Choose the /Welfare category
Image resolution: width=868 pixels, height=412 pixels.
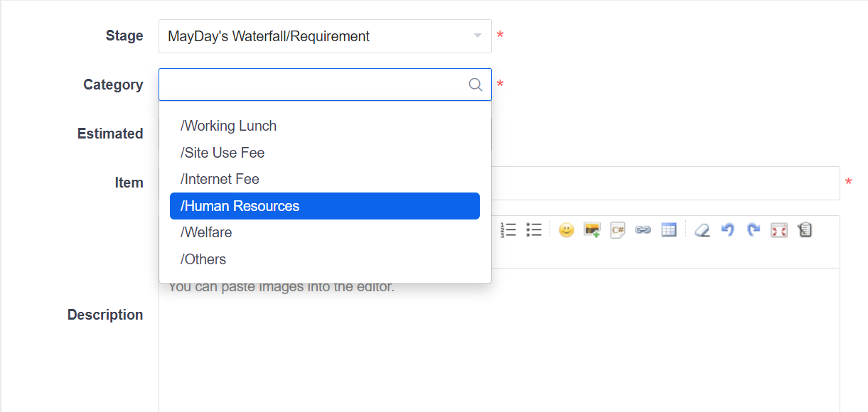206,232
